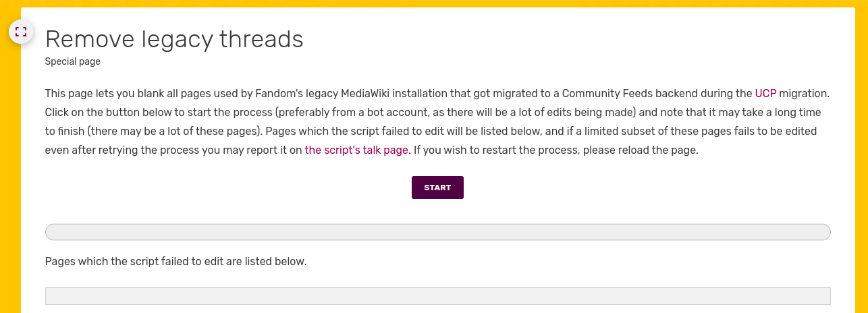Click the "Pages which the script failed" label
The height and width of the screenshot is (313, 868).
click(x=175, y=260)
